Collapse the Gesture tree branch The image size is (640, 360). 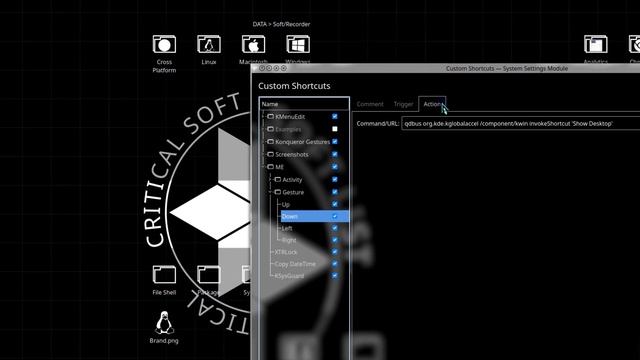coord(271,192)
